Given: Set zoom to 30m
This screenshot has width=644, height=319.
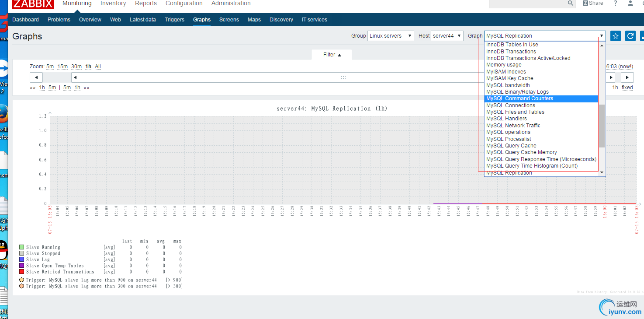Looking at the screenshot, I should 76,67.
